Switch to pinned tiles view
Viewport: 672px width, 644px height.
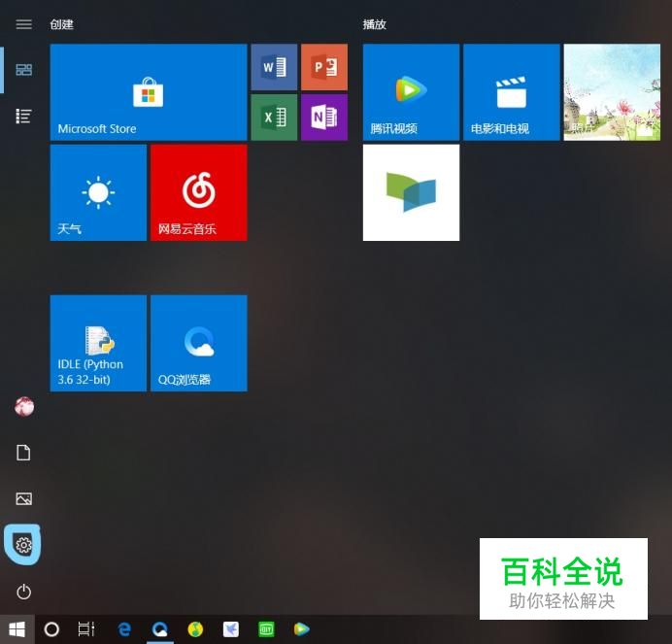(x=23, y=70)
